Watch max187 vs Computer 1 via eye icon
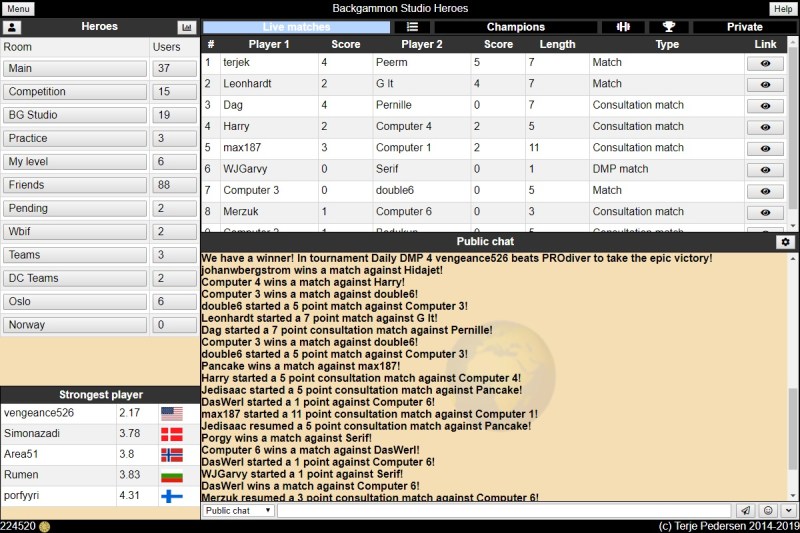 (x=765, y=148)
